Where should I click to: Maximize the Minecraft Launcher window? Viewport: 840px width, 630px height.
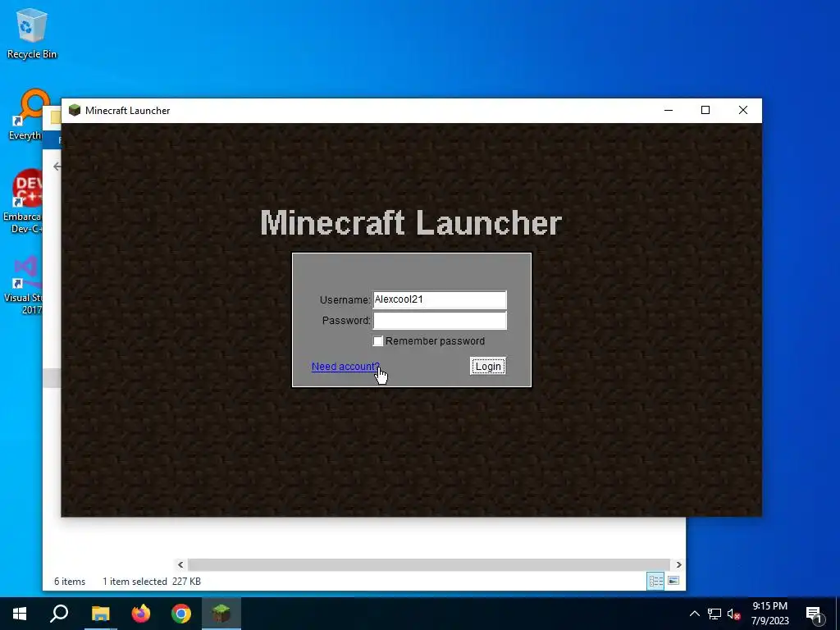pyautogui.click(x=705, y=111)
